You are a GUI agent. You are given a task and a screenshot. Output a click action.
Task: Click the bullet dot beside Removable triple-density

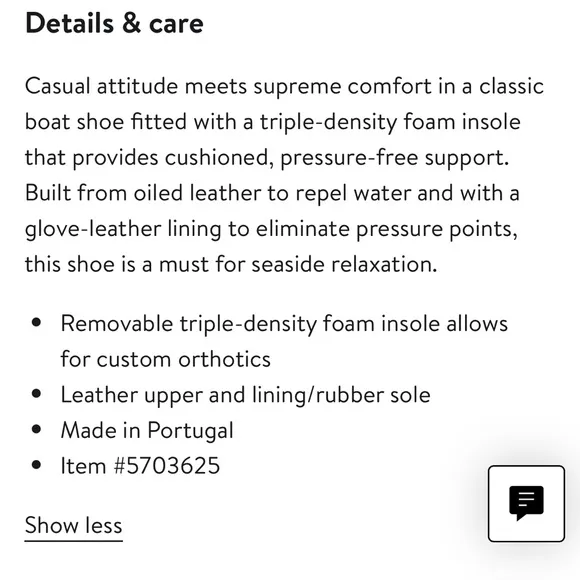[x=36, y=323]
